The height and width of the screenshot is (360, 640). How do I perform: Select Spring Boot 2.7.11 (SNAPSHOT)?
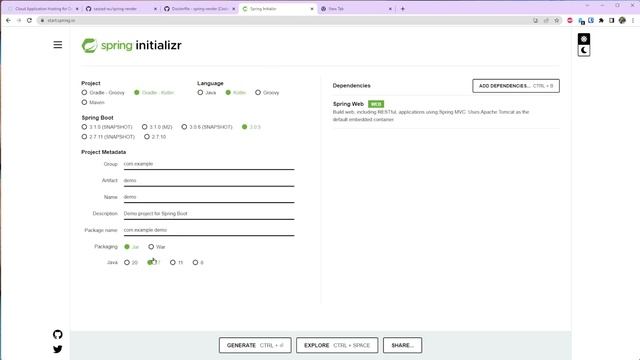point(108,137)
